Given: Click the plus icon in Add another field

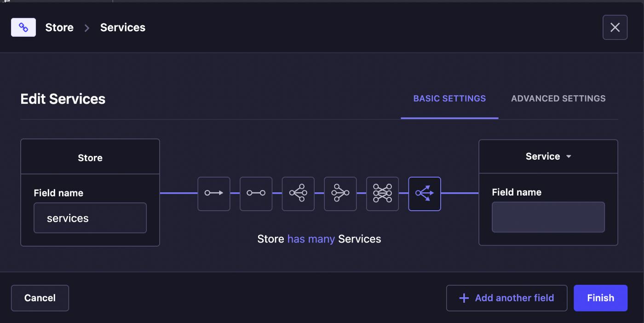Looking at the screenshot, I should [463, 298].
